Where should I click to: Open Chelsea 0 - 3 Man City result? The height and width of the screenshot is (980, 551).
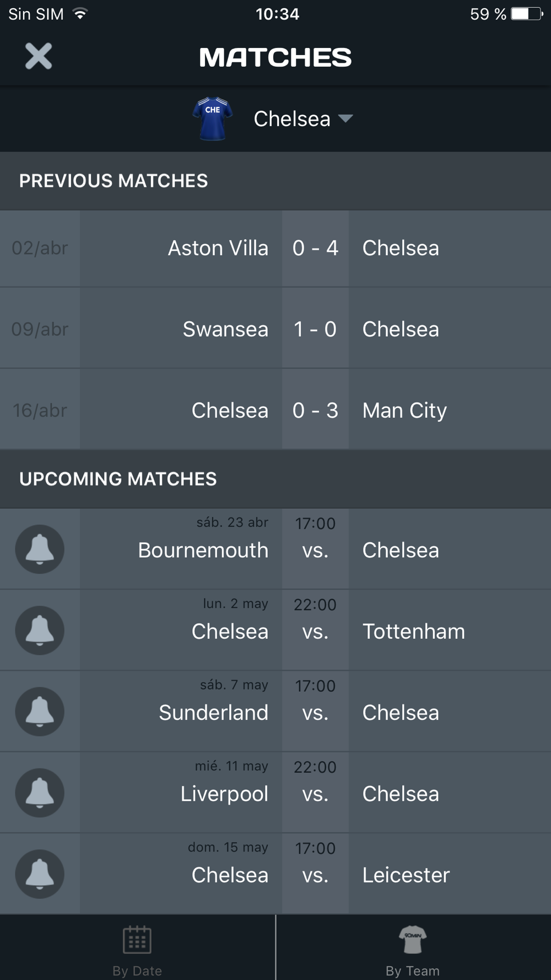275,410
